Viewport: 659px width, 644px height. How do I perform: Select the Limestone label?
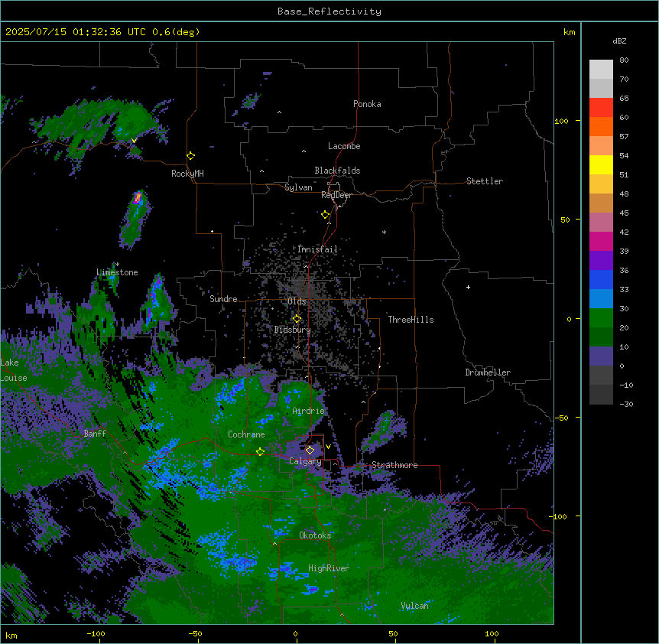coord(117,272)
